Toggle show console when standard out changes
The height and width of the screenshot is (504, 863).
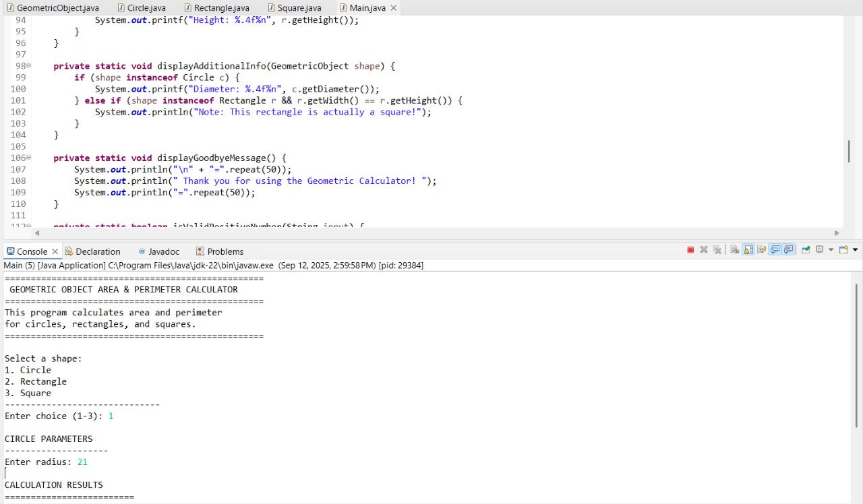pos(775,250)
